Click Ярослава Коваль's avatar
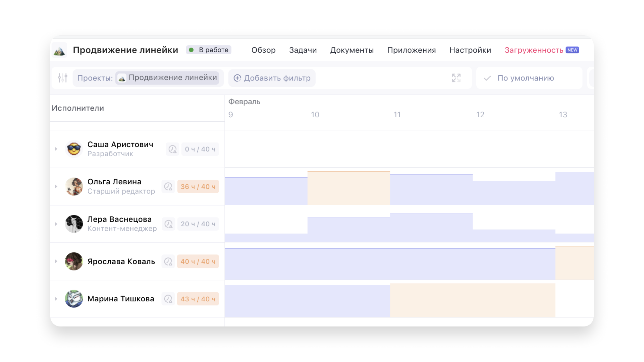The width and height of the screenshot is (644, 362). (74, 261)
